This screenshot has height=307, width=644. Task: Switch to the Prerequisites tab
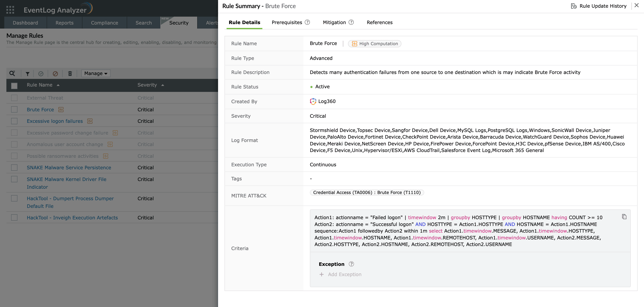coord(287,22)
